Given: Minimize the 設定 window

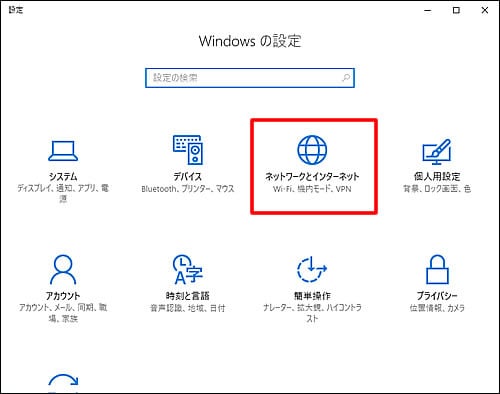Looking at the screenshot, I should pyautogui.click(x=428, y=10).
